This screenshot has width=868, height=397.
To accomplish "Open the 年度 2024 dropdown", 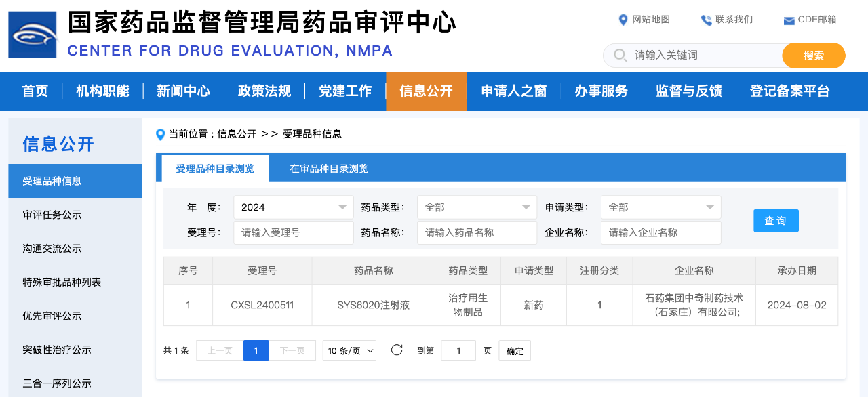I will coord(293,207).
